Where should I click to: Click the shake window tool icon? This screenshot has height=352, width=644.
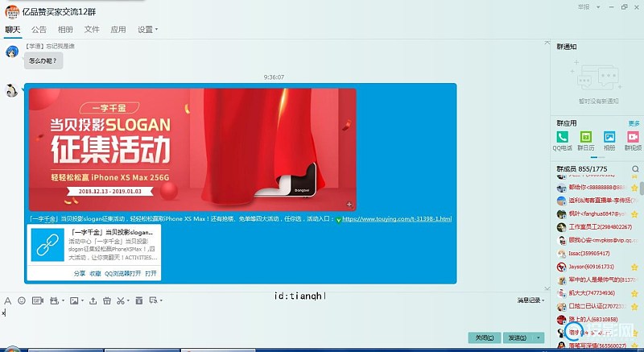pos(54,301)
